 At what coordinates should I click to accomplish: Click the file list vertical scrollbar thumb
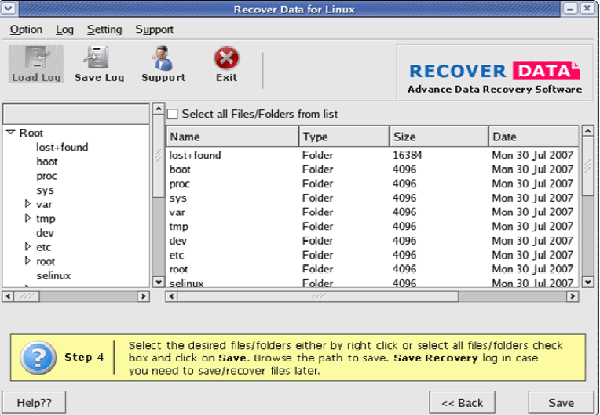(588, 166)
